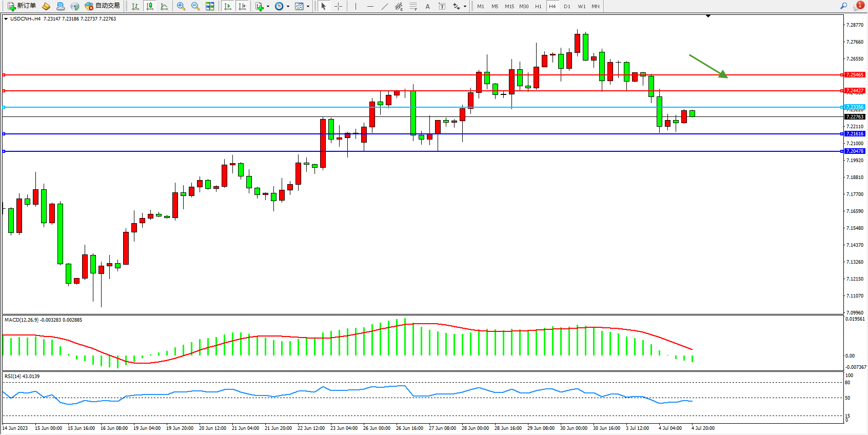Toggle chart auto scroll
This screenshot has width=868, height=435.
(x=228, y=6)
